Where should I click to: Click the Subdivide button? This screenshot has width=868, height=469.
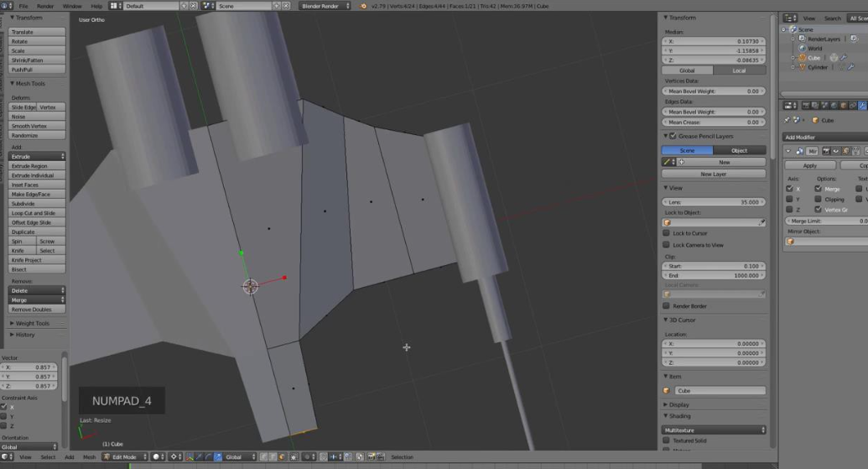point(37,204)
